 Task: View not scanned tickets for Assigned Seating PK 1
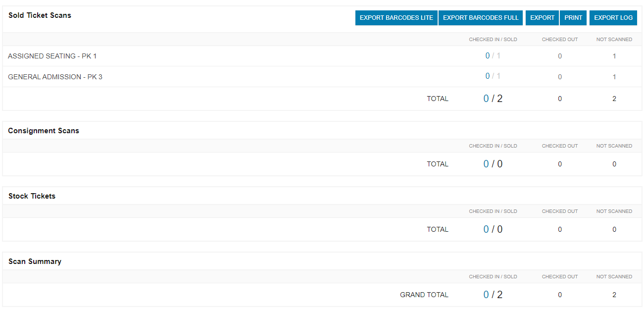[x=614, y=56]
